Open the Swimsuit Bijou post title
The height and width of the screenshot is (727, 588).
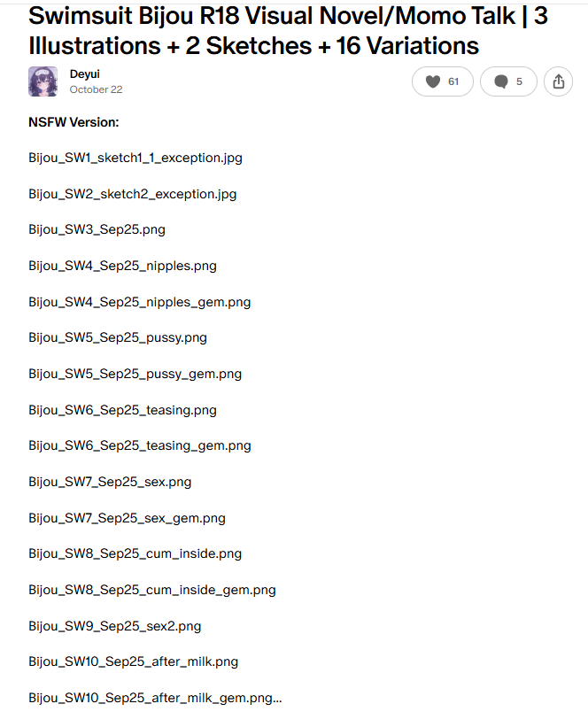click(x=288, y=31)
